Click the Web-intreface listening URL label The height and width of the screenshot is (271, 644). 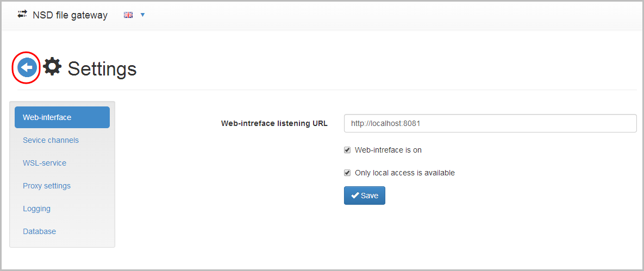pyautogui.click(x=274, y=123)
